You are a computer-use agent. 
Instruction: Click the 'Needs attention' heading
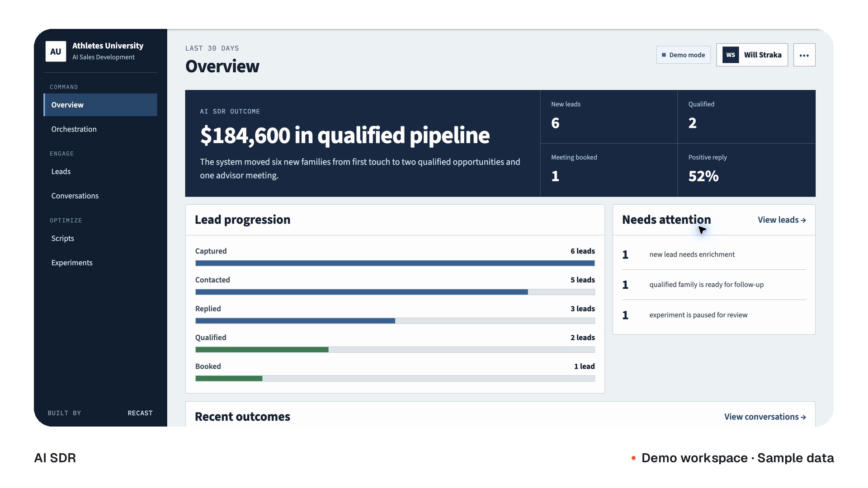tap(666, 220)
